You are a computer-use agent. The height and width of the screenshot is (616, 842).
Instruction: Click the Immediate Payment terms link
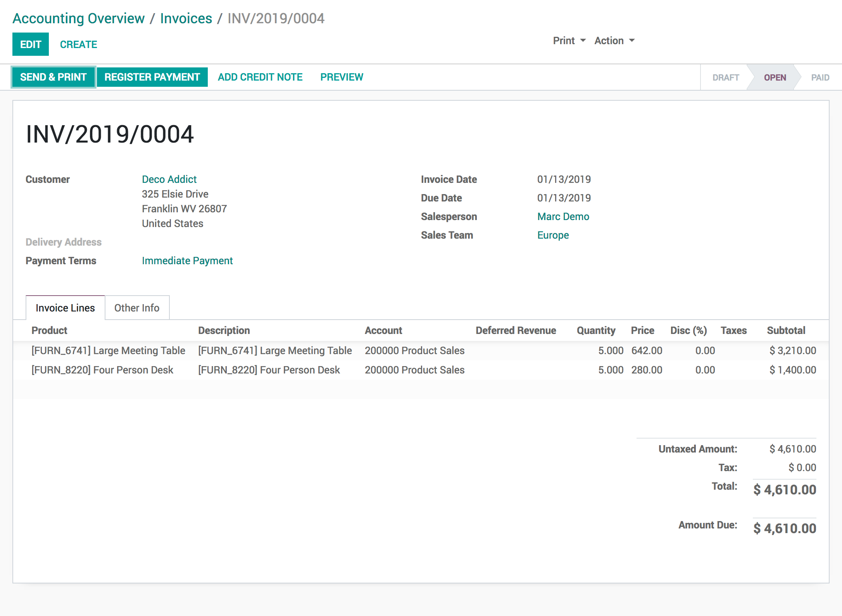point(188,261)
